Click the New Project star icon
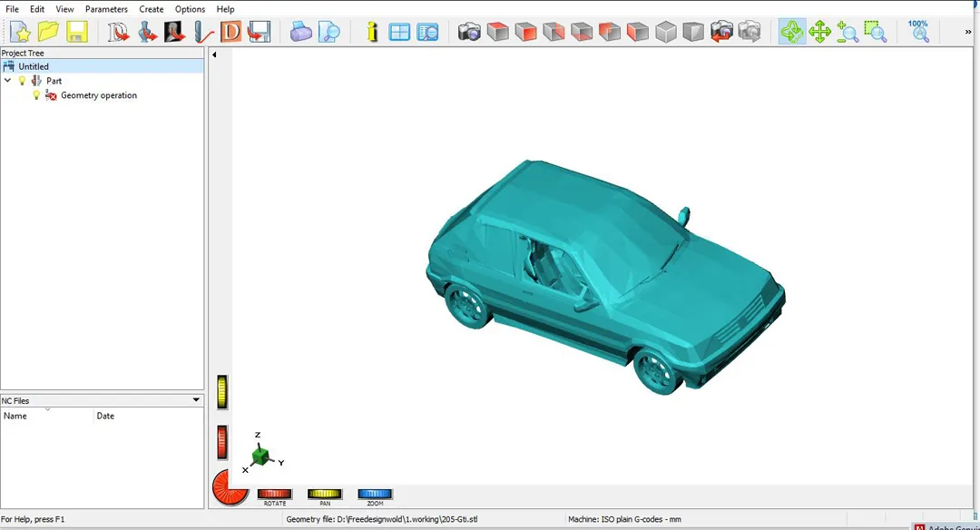Screen dimensions: 980x530 pos(20,31)
